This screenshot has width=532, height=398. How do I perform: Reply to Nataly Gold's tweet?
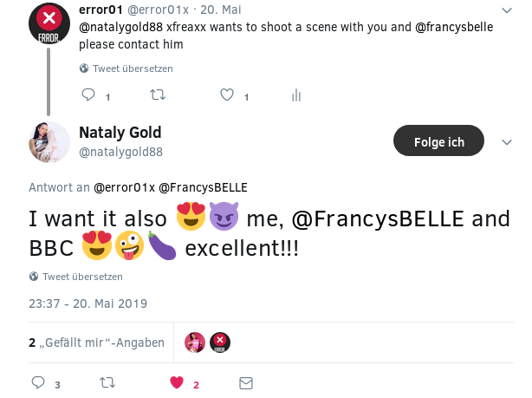(x=38, y=382)
